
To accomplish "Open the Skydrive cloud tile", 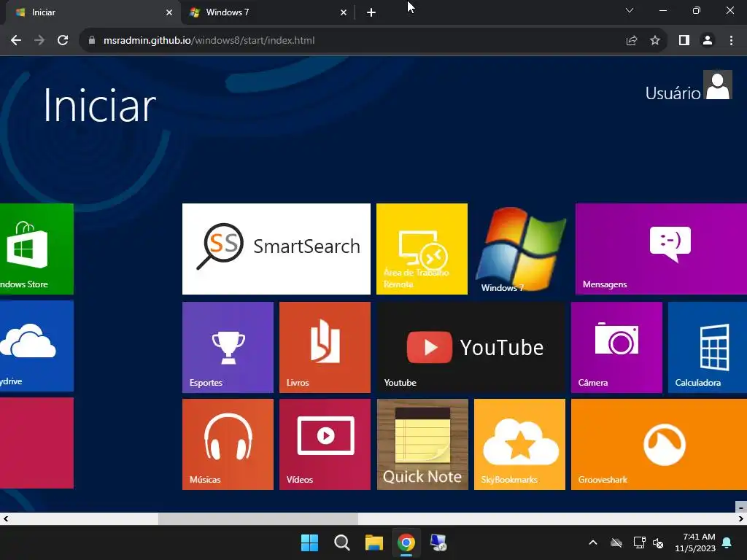I will coord(36,346).
